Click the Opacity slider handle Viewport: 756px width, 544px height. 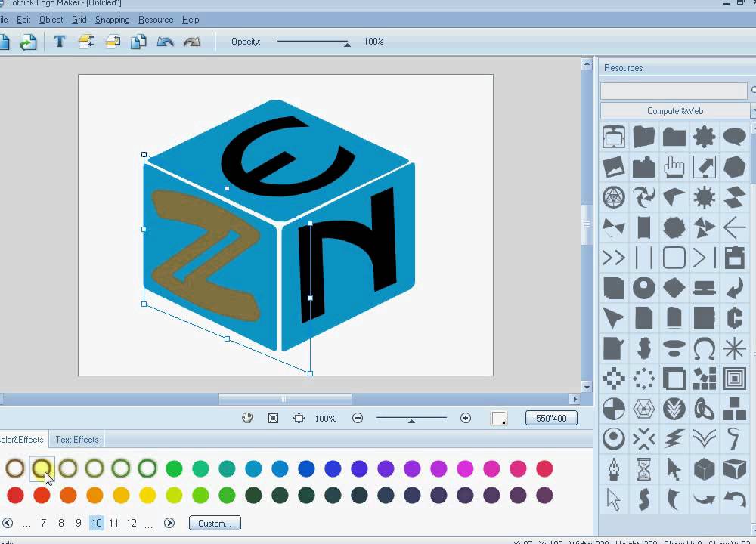(x=347, y=45)
